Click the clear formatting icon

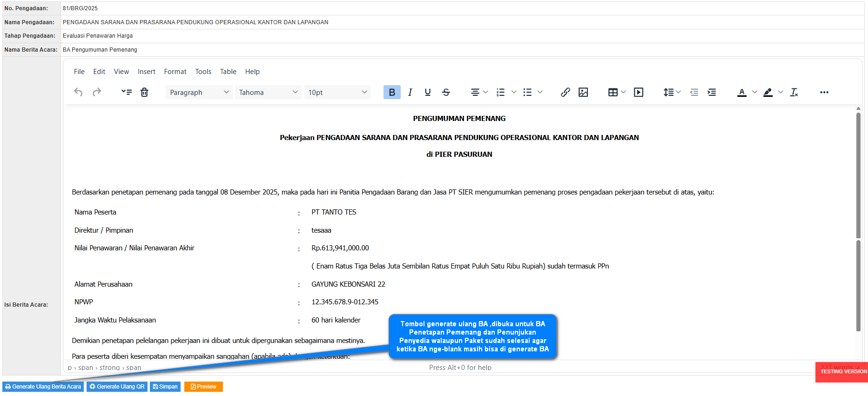(794, 92)
